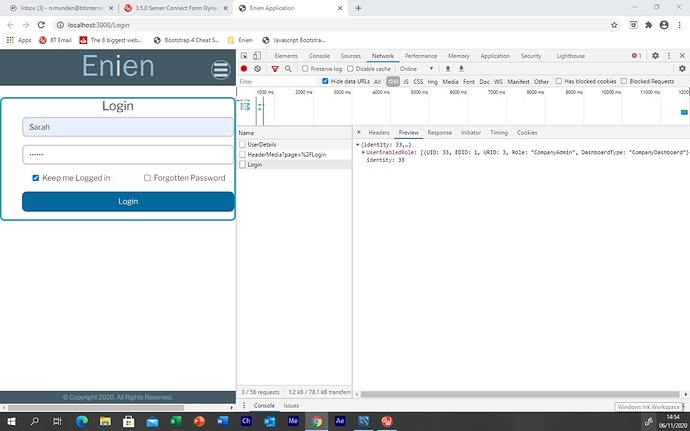Toggle the network filter funnel icon
690x431 pixels.
click(275, 69)
